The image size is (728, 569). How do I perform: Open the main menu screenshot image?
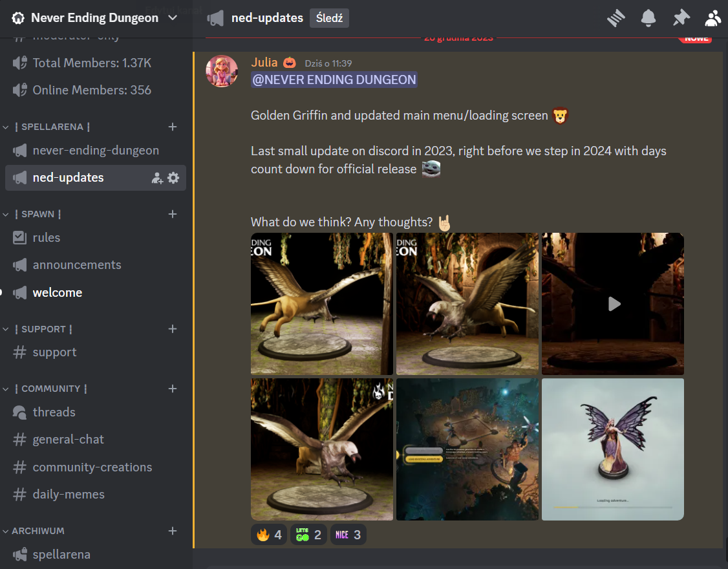467,449
